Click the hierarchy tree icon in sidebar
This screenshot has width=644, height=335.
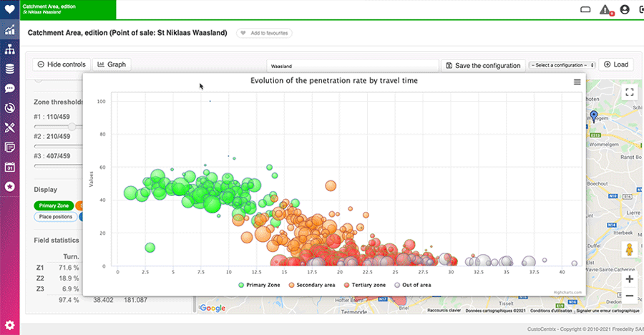10,50
